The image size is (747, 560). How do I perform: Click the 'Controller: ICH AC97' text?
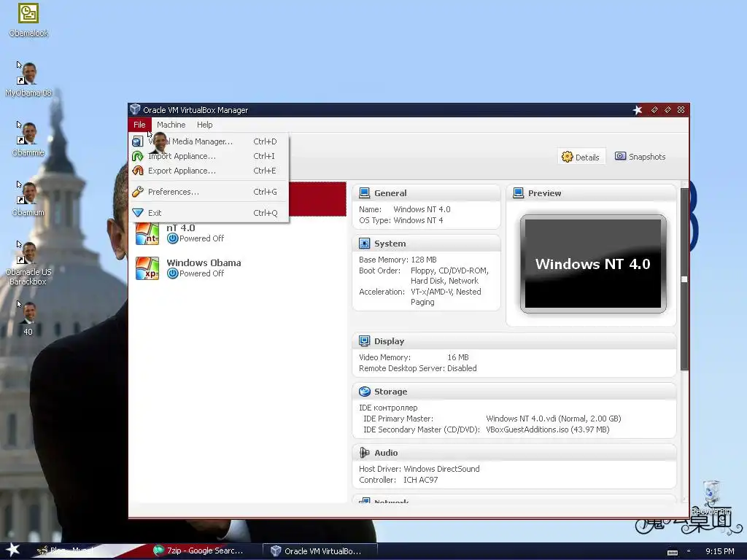tap(398, 480)
